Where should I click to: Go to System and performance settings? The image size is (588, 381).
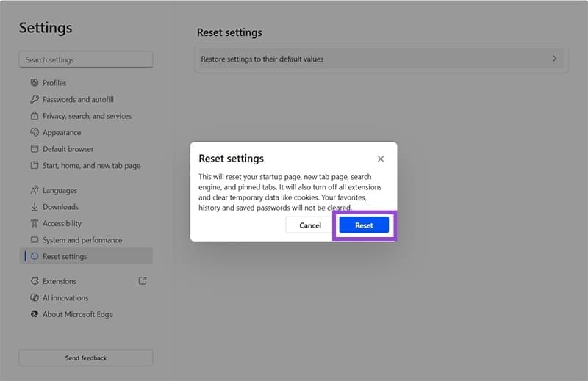click(x=82, y=240)
